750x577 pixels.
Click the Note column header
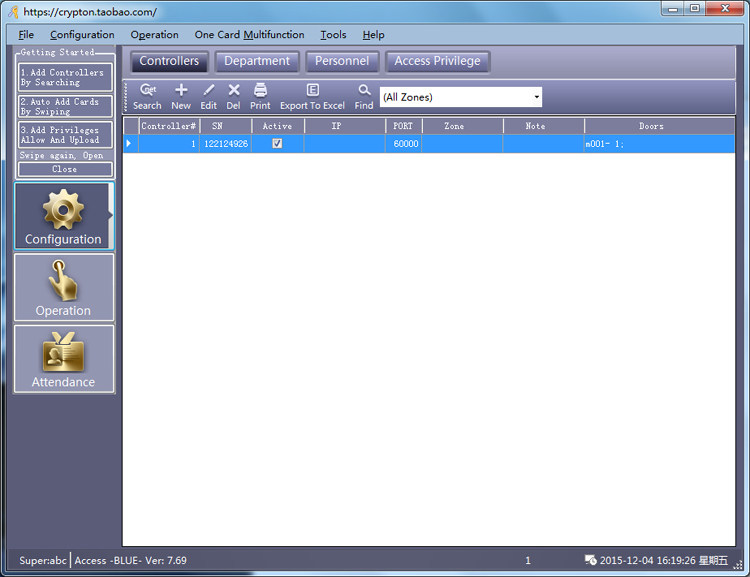[544, 126]
